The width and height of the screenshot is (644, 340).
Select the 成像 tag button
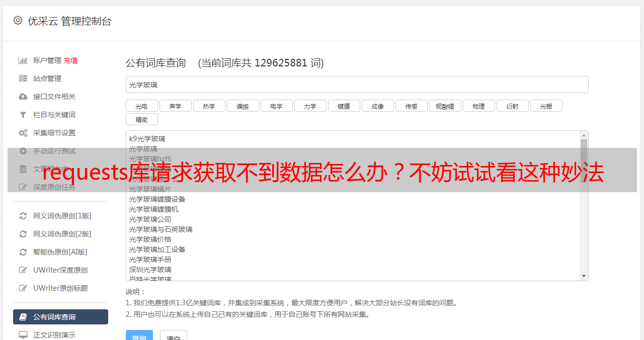click(x=377, y=106)
